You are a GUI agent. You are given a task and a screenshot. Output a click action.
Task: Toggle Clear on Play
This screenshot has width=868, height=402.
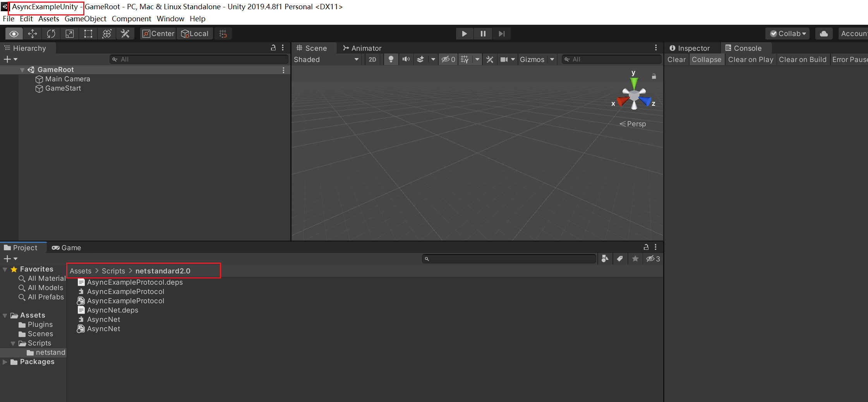[x=750, y=59]
